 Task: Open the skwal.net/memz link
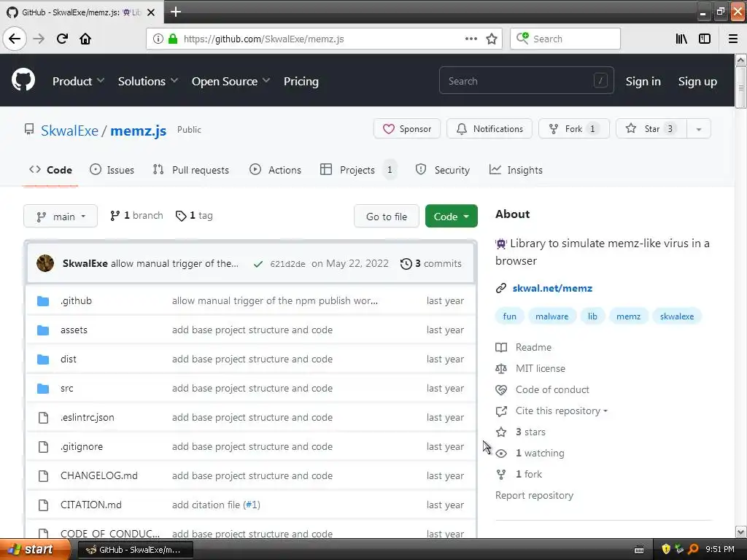552,288
